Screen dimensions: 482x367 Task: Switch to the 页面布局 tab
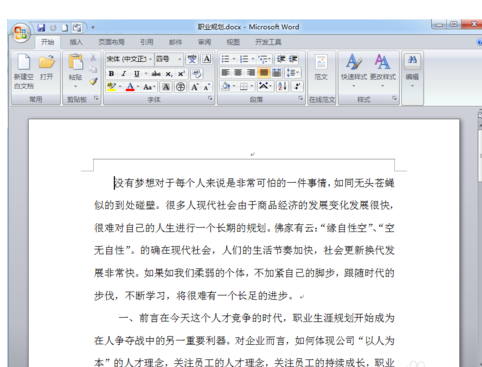111,42
